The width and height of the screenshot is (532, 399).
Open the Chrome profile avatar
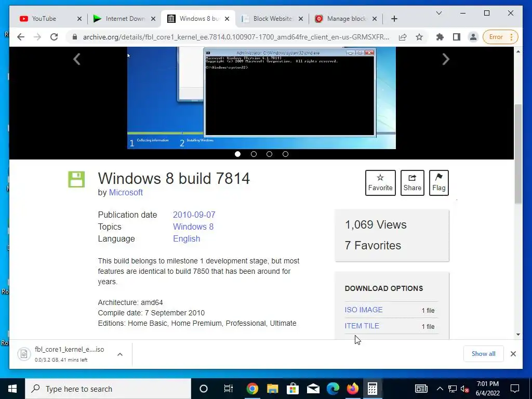473,37
